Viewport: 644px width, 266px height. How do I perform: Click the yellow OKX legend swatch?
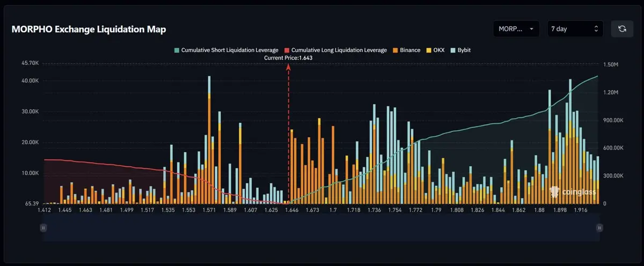(428, 50)
